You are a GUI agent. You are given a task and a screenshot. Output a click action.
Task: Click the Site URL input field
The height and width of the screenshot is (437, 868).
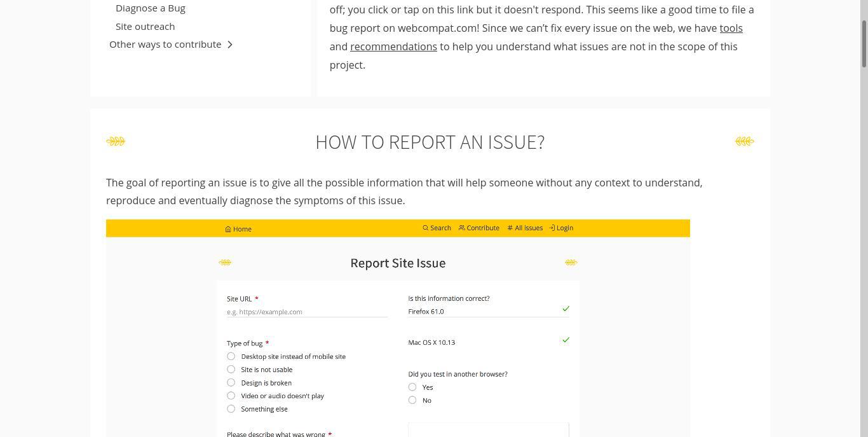(x=307, y=312)
